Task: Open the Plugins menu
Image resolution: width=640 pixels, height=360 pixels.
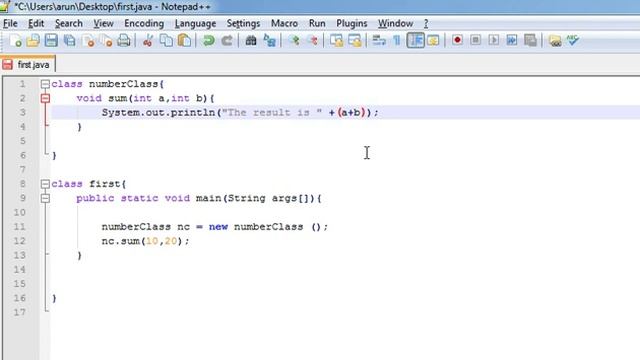Action: pyautogui.click(x=352, y=24)
